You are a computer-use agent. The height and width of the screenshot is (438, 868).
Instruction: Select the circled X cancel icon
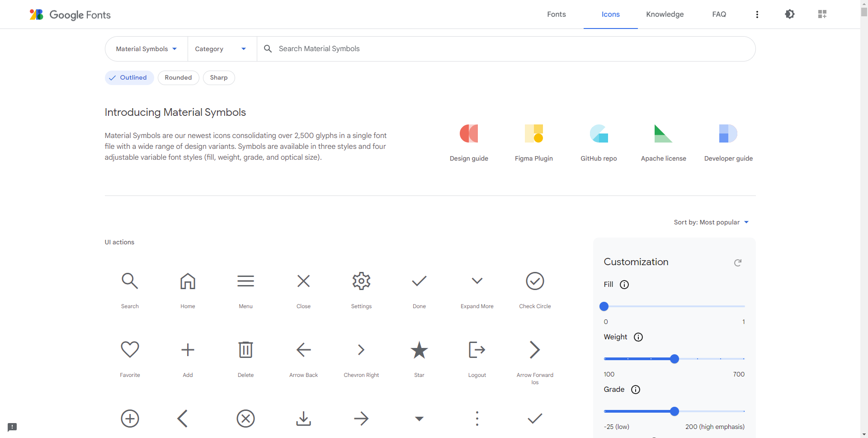click(245, 419)
